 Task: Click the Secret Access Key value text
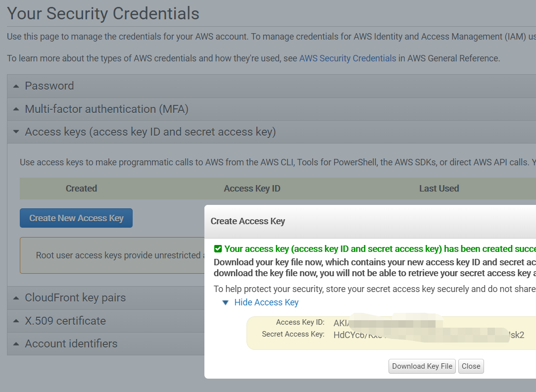(x=429, y=335)
